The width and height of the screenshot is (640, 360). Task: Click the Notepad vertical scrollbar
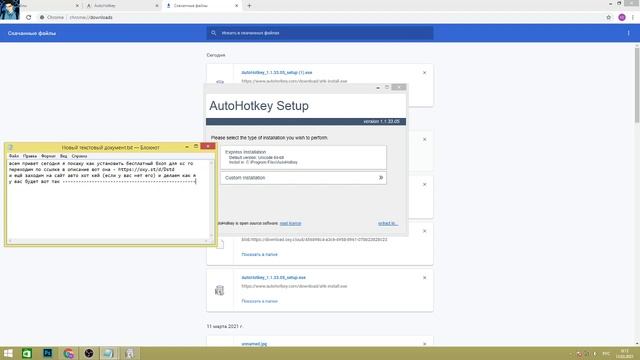pos(211,199)
